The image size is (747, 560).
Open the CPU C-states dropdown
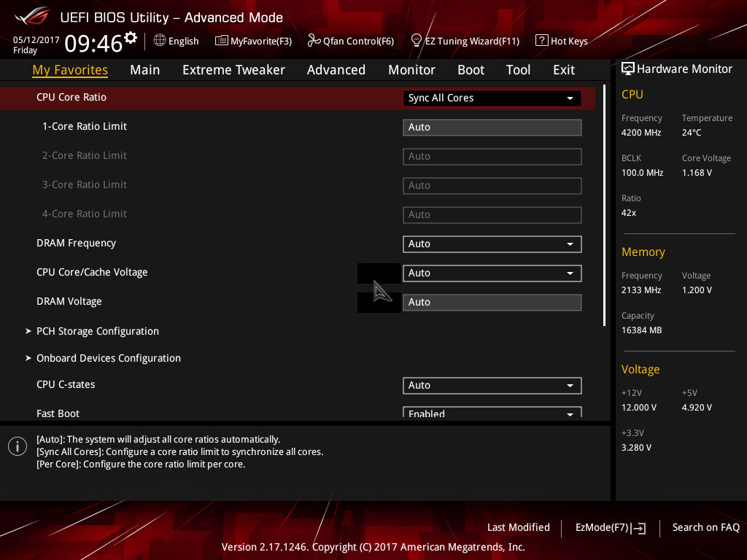[492, 385]
